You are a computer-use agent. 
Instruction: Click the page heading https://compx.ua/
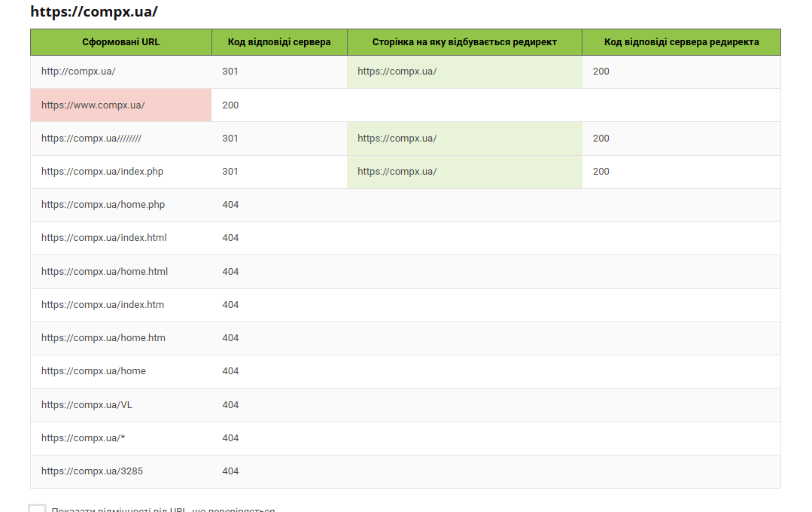pos(94,12)
